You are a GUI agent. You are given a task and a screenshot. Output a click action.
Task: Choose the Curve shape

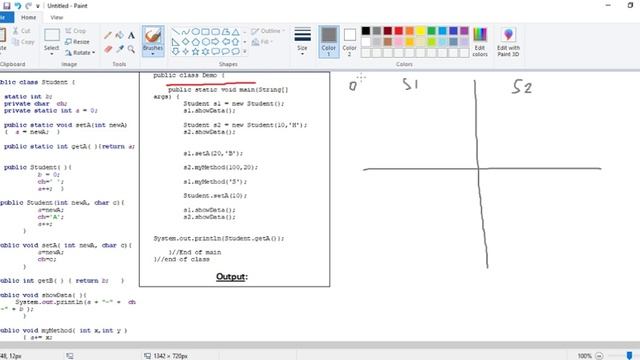tap(186, 32)
